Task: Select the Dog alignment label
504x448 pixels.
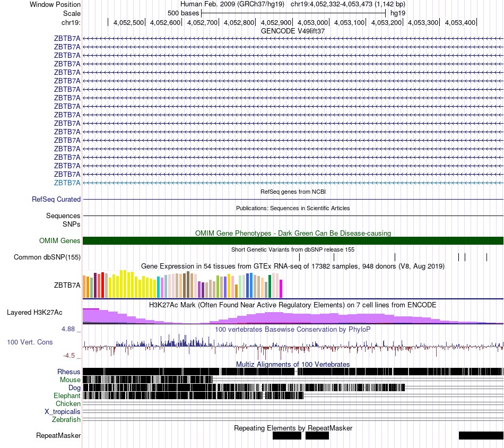Action: pos(74,388)
